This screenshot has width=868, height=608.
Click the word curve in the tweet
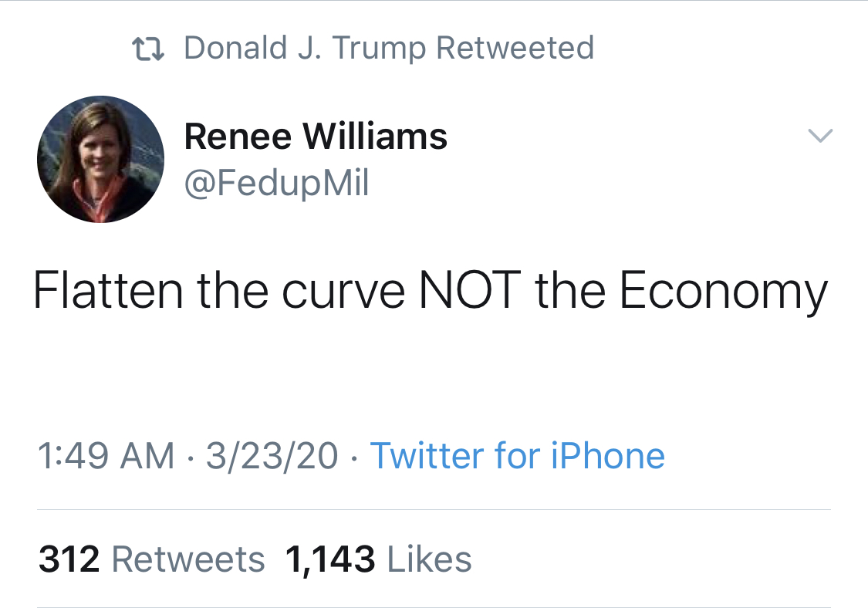pos(342,291)
